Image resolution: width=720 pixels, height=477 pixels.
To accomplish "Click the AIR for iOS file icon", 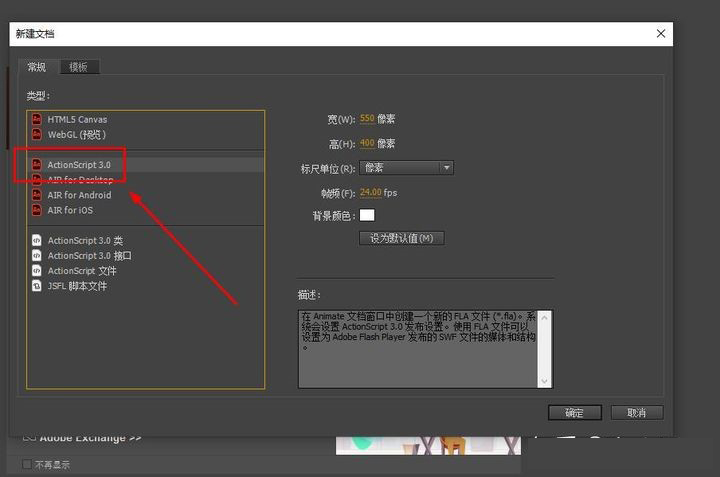I will (x=37, y=210).
